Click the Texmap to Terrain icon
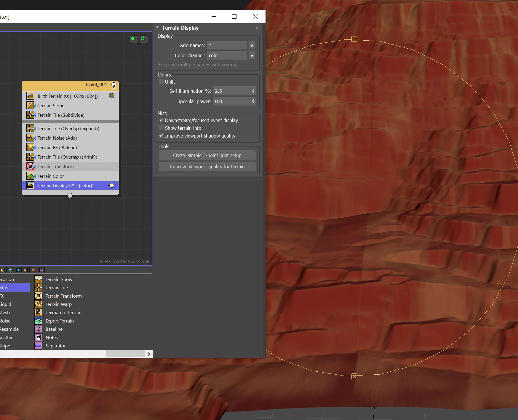The image size is (518, 420). (38, 312)
